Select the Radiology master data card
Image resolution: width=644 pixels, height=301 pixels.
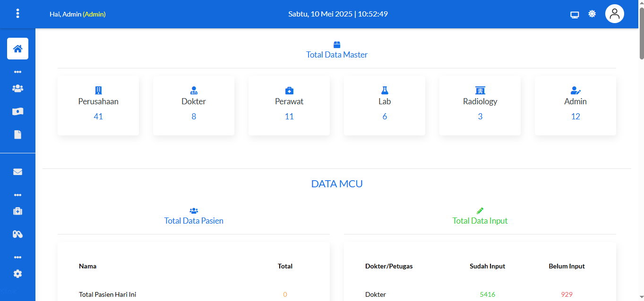(x=480, y=106)
